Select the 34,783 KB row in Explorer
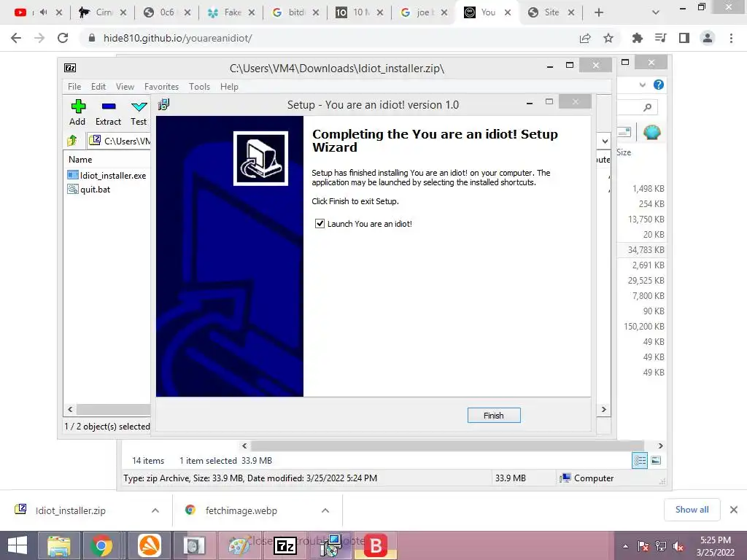This screenshot has width=747, height=560. click(x=641, y=250)
